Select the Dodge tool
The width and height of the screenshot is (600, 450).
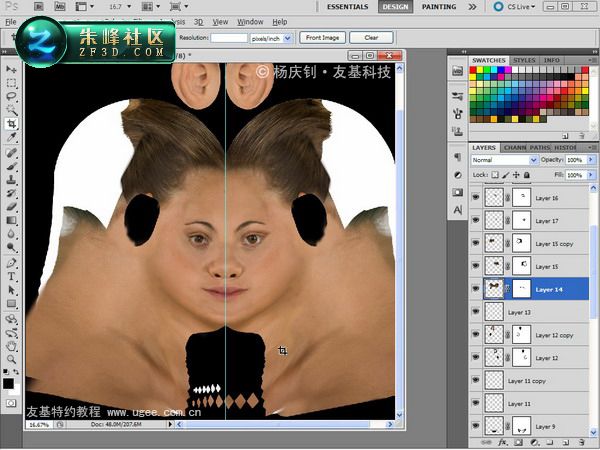point(11,248)
